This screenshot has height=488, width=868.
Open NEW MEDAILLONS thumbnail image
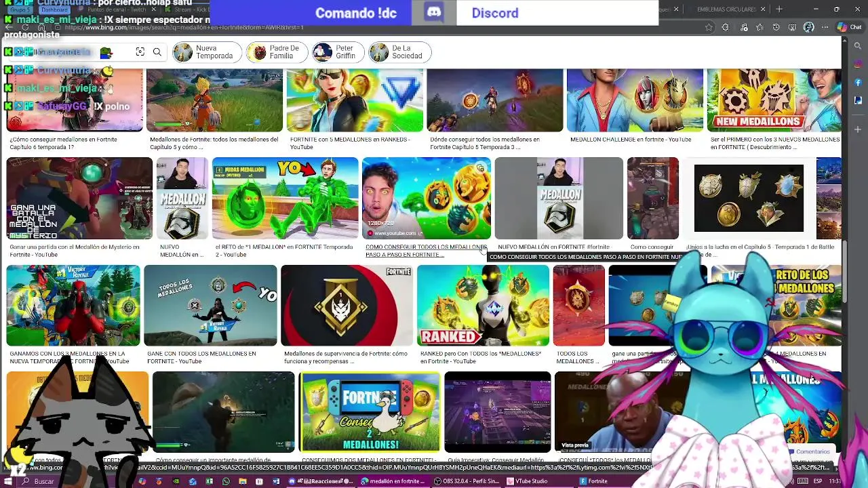773,100
